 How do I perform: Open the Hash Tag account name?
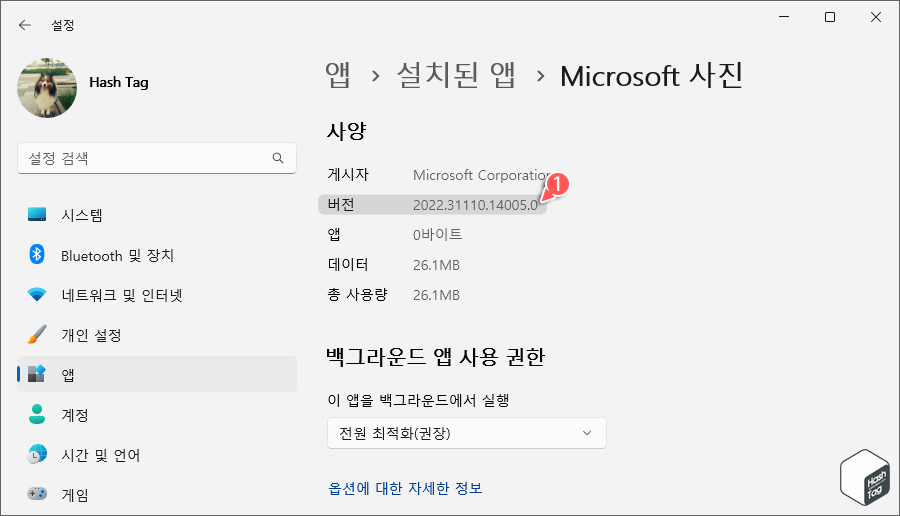coord(119,83)
